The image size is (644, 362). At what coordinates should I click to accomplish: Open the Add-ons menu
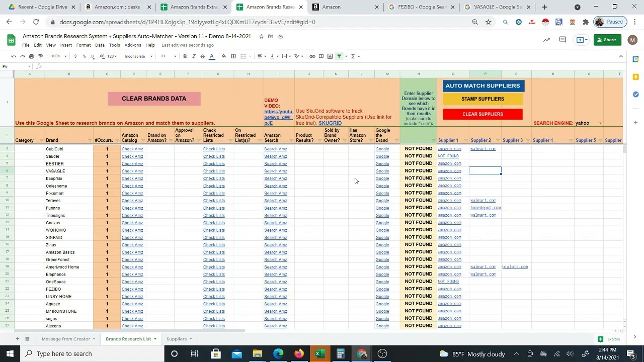tap(133, 45)
